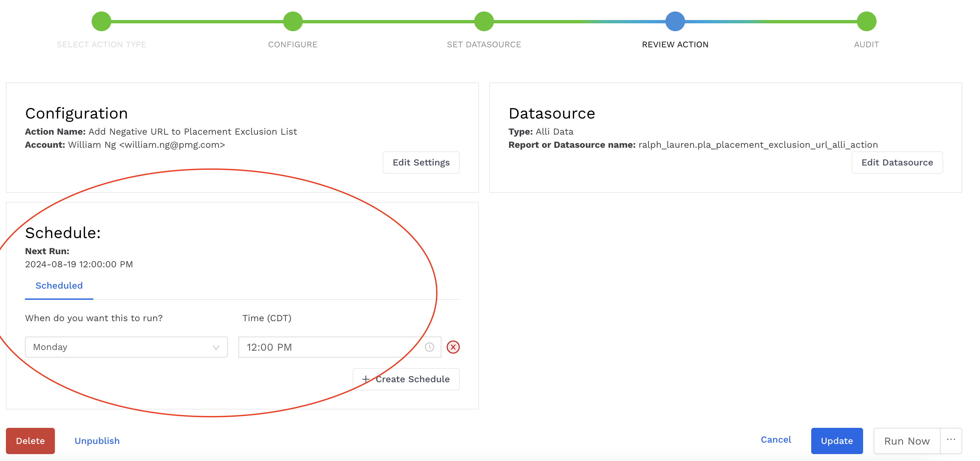Expand the Monday day dropdown
This screenshot has width=980, height=461.
pyautogui.click(x=126, y=347)
